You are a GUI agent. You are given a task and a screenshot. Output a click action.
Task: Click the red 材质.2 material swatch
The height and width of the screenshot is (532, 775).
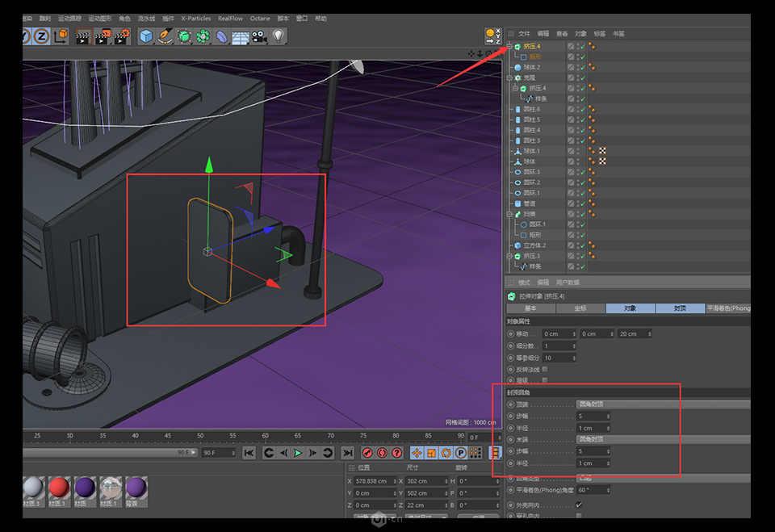(x=59, y=487)
